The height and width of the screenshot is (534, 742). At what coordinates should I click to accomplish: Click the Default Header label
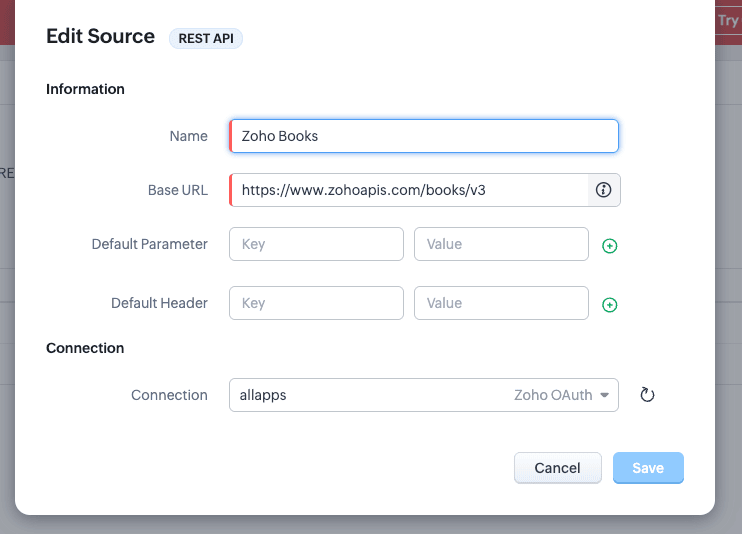pos(159,303)
